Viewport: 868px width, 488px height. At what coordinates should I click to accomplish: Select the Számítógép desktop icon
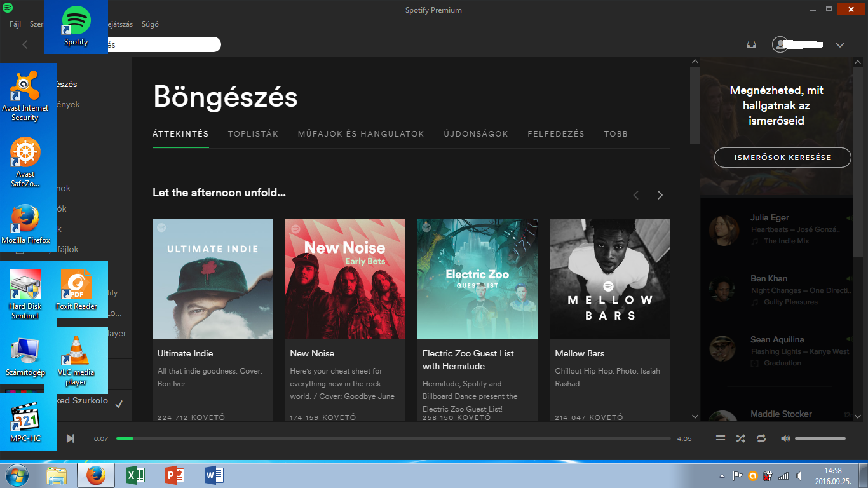(x=25, y=356)
